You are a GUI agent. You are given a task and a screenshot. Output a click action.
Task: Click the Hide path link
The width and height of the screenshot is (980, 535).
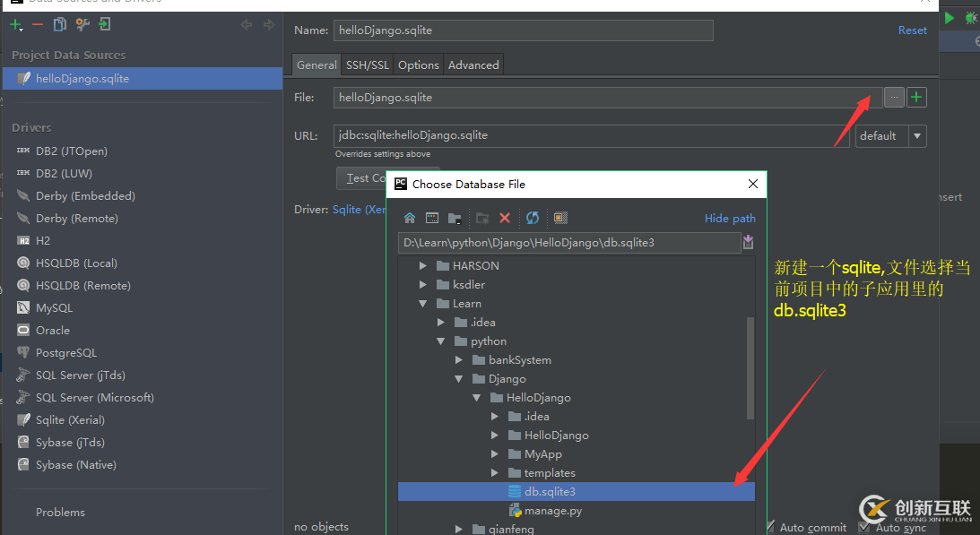[x=730, y=218]
